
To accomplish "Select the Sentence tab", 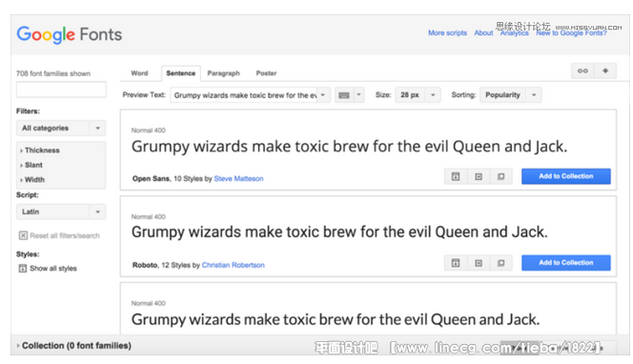I will [x=180, y=73].
